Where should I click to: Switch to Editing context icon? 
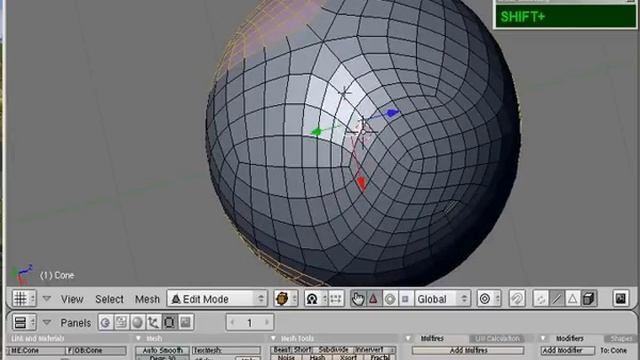(169, 322)
